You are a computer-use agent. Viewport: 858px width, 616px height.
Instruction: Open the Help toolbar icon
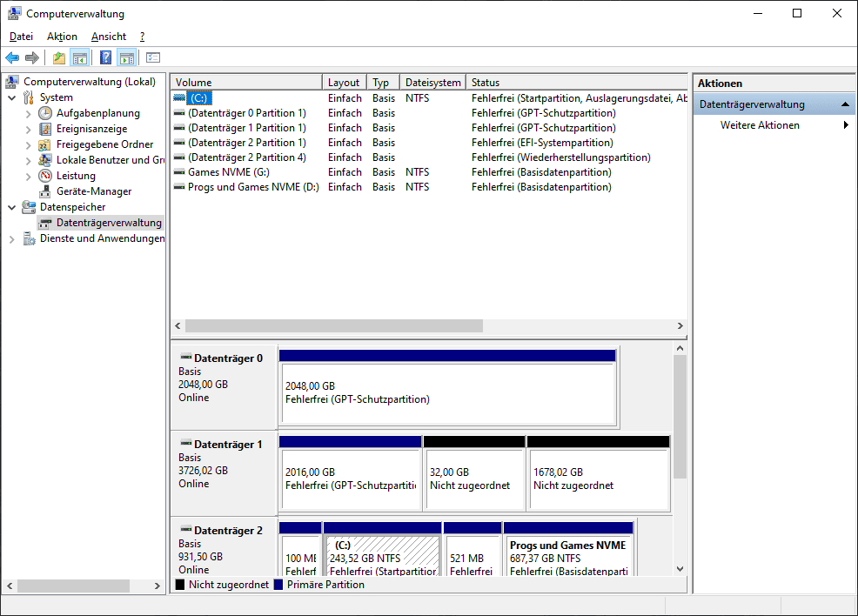pyautogui.click(x=105, y=57)
